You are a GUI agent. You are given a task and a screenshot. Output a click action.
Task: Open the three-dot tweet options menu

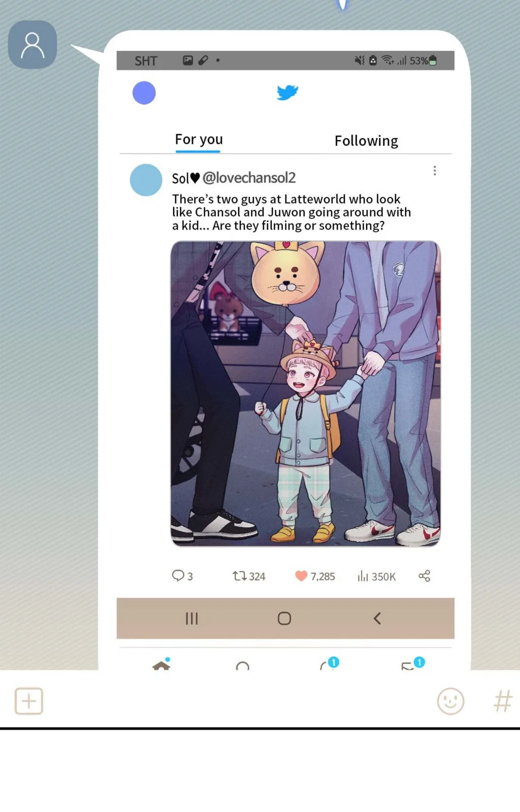pos(435,171)
